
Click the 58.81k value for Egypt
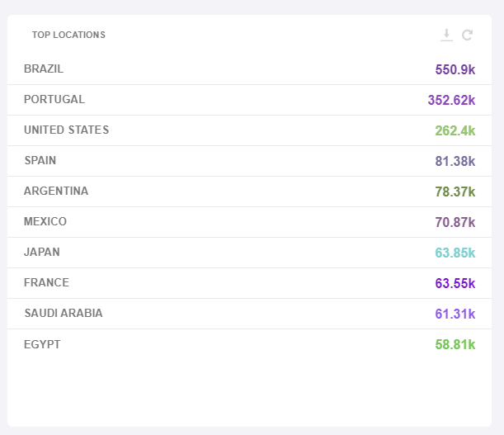pyautogui.click(x=455, y=345)
